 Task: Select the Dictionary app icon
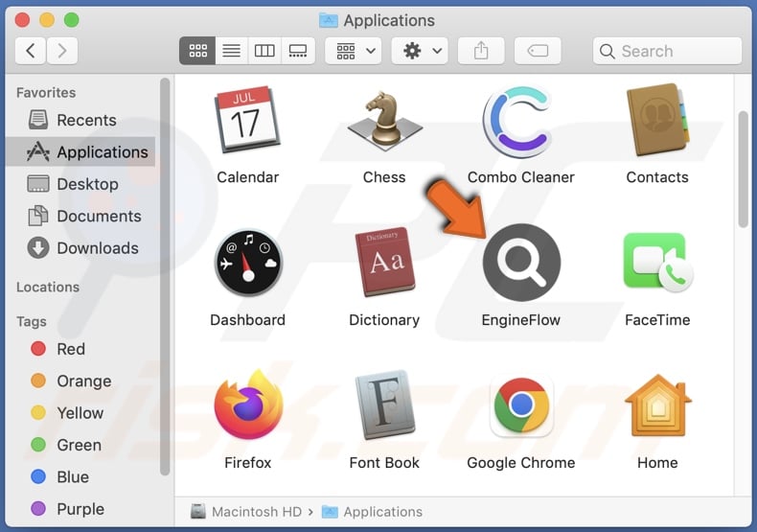pyautogui.click(x=384, y=262)
